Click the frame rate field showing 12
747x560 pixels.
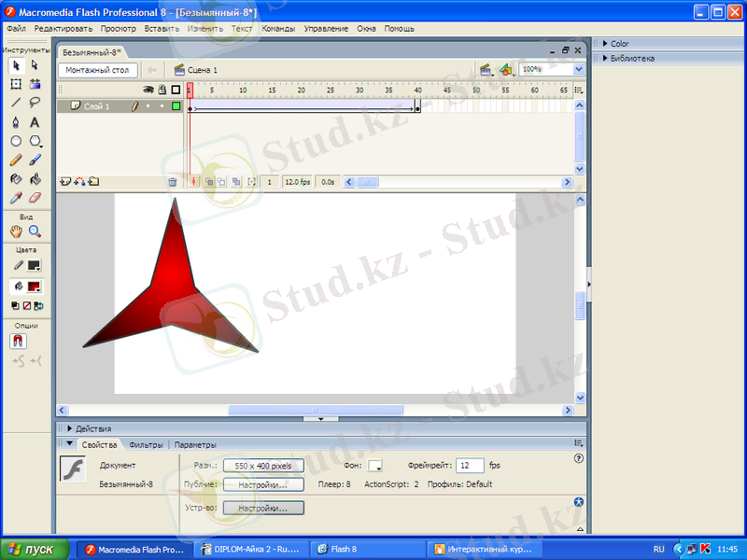tap(470, 465)
